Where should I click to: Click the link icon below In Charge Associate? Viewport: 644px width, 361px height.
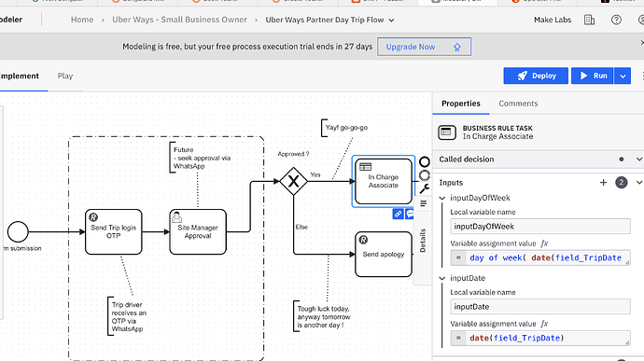pos(398,214)
